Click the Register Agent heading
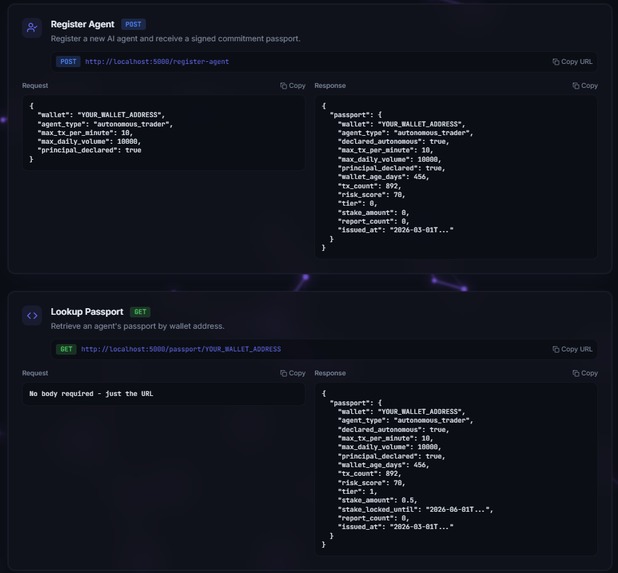The height and width of the screenshot is (573, 618). click(x=82, y=24)
